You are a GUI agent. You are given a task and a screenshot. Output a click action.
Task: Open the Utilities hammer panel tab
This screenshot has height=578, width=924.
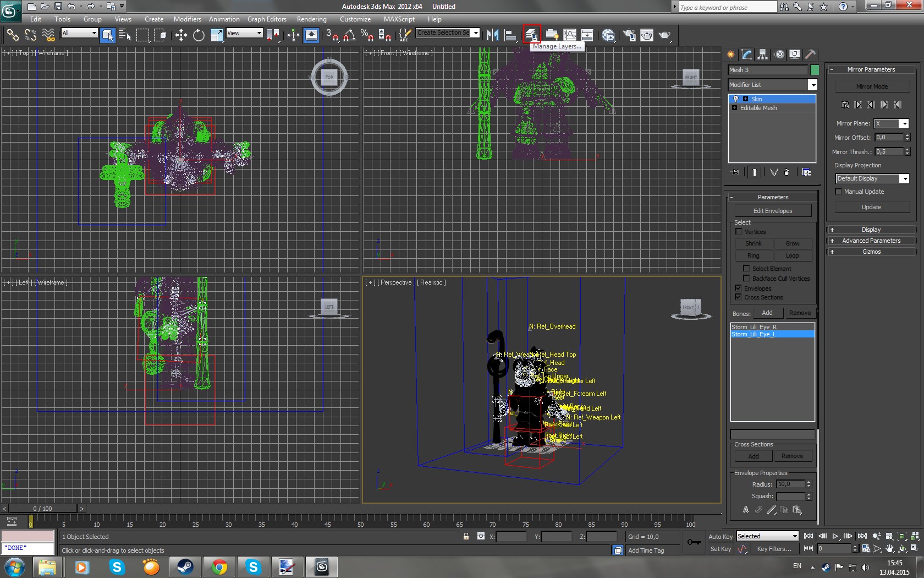click(810, 54)
